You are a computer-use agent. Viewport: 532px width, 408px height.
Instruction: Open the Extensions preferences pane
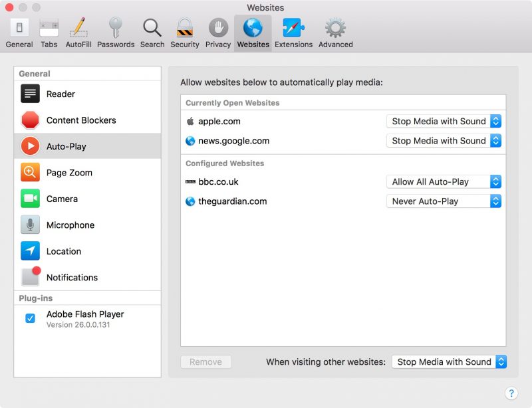pos(293,33)
